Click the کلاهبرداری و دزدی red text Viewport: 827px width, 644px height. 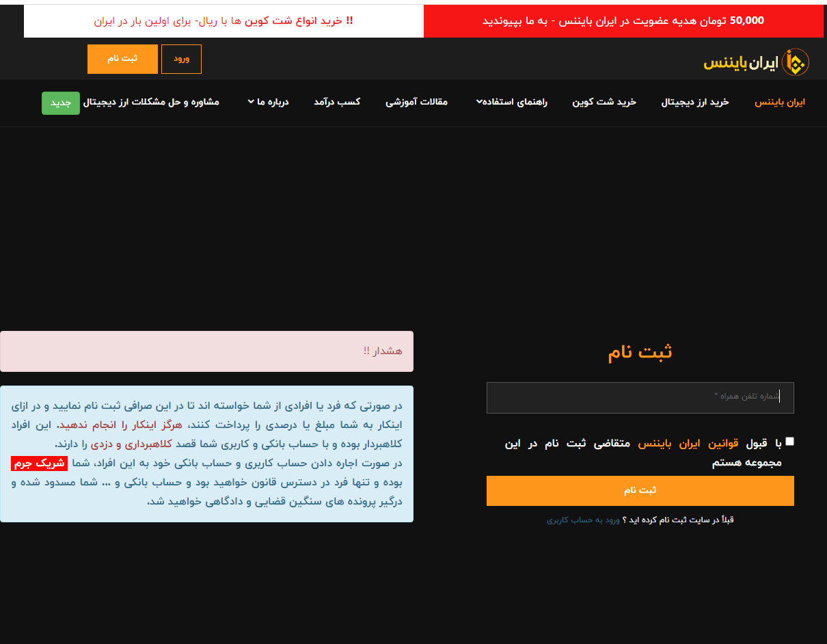coord(132,444)
